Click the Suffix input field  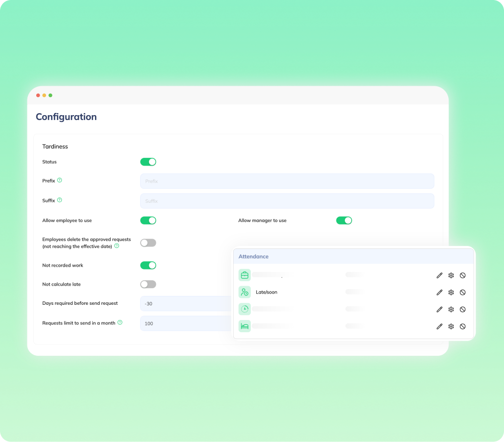click(287, 201)
